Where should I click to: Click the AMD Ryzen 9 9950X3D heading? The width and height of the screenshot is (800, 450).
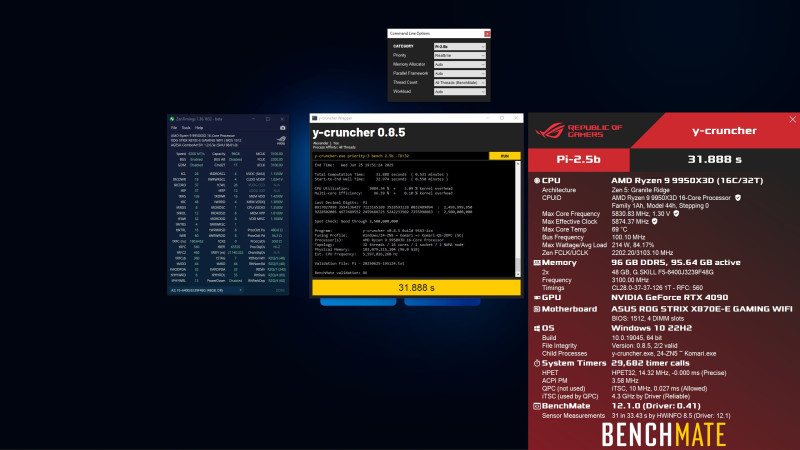(x=687, y=181)
